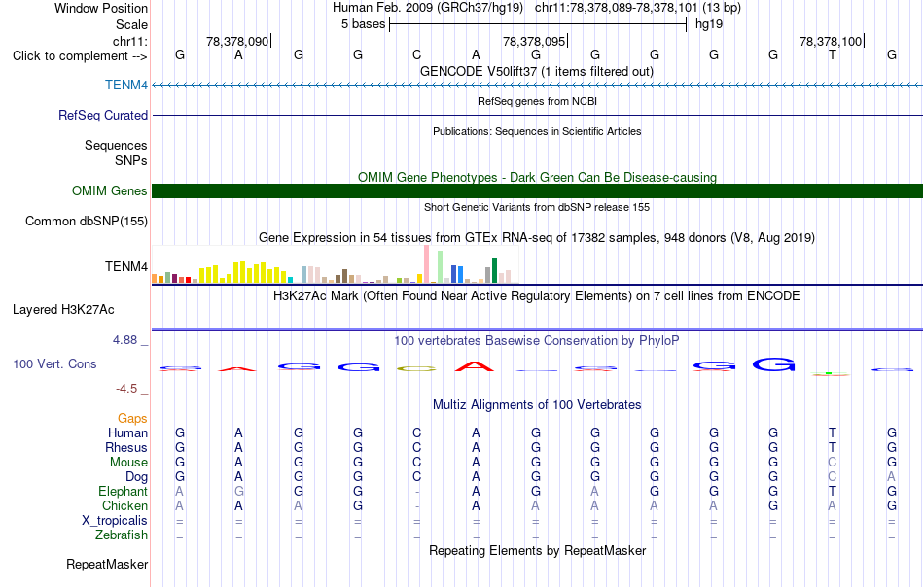Image resolution: width=924 pixels, height=587 pixels.
Task: Click the light green GTEx tissue bar
Action: point(441,267)
